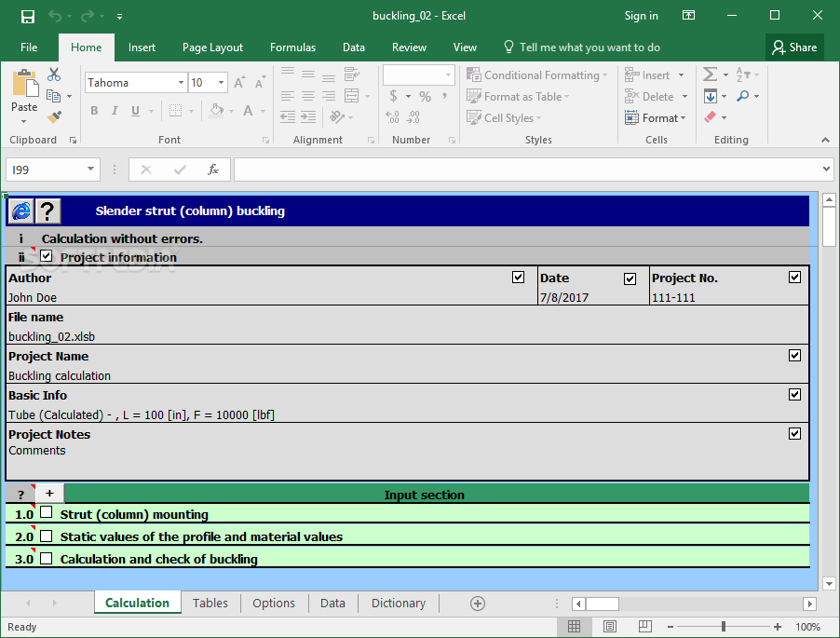The image size is (840, 638).
Task: Uncheck the Date checkbox
Action: (x=630, y=278)
